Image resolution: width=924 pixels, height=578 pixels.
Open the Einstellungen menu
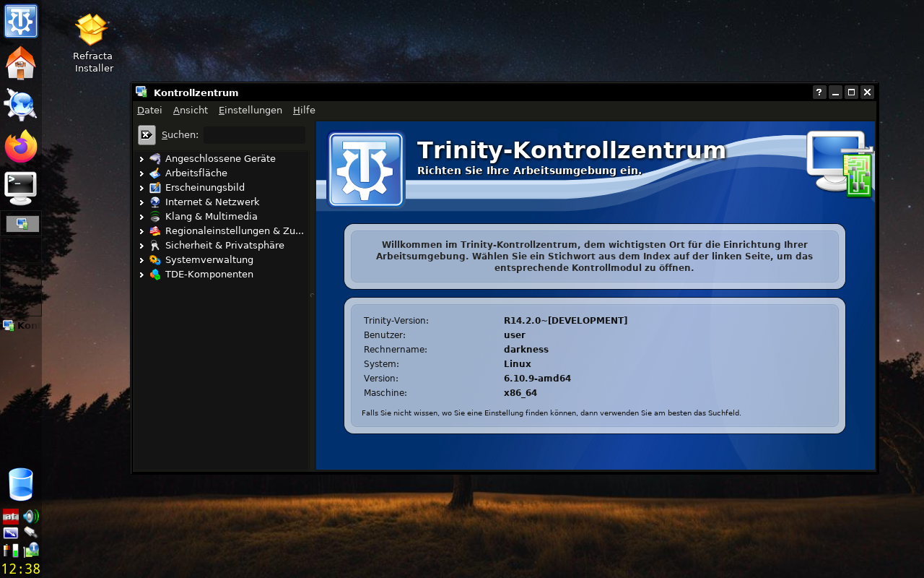pyautogui.click(x=250, y=111)
